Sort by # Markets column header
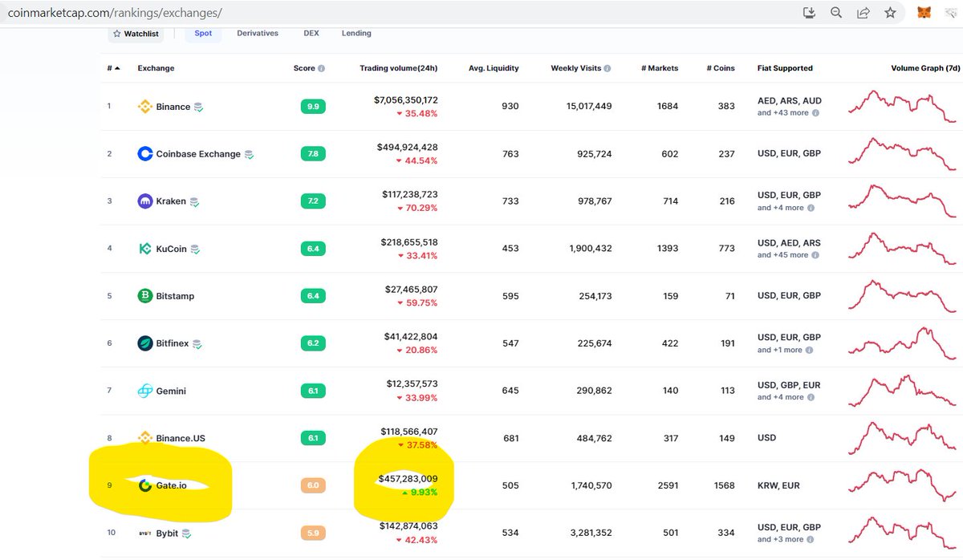 [x=660, y=68]
